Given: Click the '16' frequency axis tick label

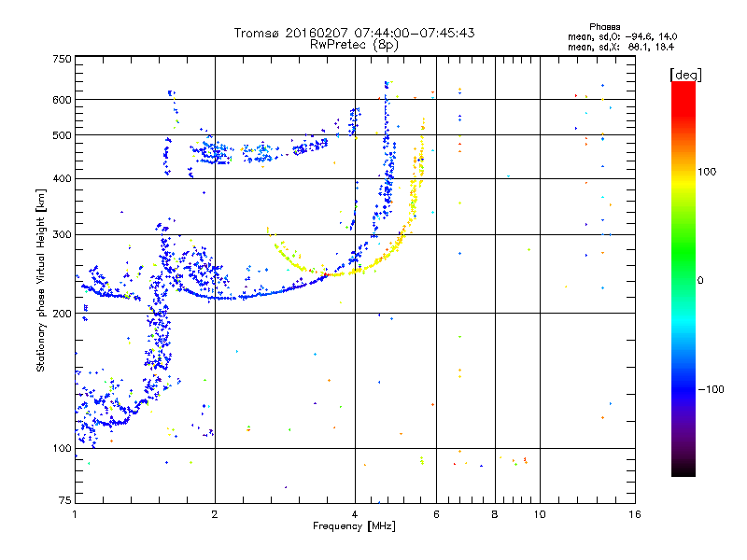Looking at the screenshot, I should click(x=635, y=514).
